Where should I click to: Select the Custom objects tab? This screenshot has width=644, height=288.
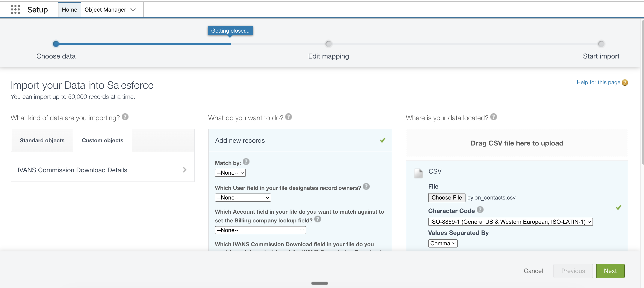[x=103, y=140]
